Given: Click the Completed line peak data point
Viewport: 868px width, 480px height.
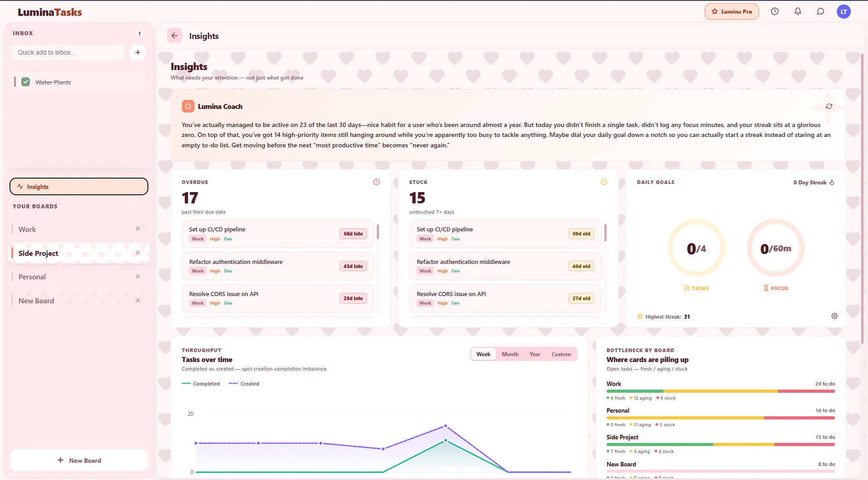Looking at the screenshot, I should click(446, 440).
